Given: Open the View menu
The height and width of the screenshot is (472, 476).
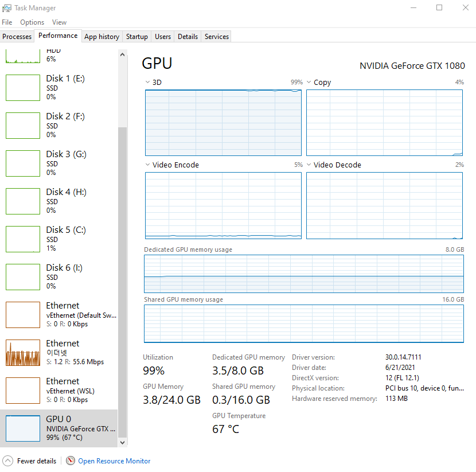Looking at the screenshot, I should [59, 22].
